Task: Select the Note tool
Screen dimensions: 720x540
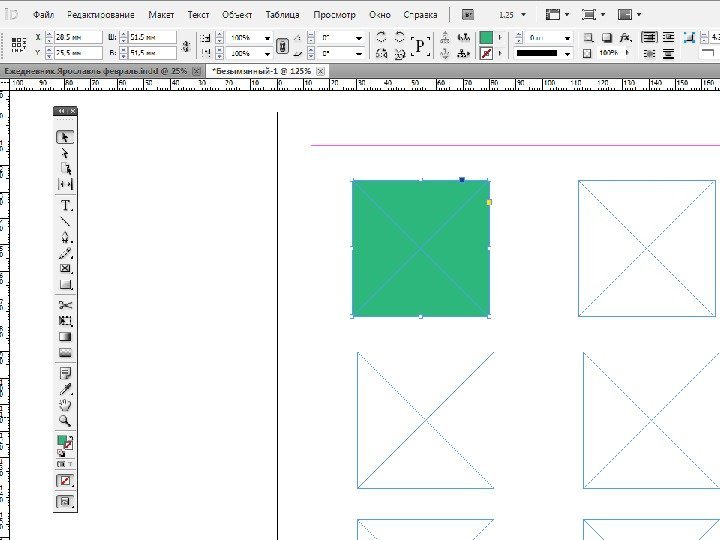Action: coord(65,373)
